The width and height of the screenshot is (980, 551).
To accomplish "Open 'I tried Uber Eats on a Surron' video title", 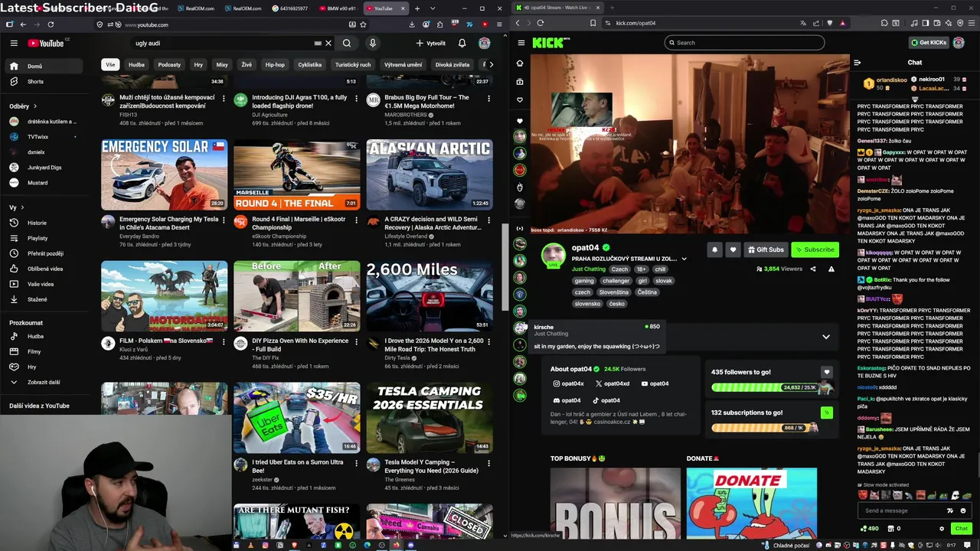I will [298, 466].
